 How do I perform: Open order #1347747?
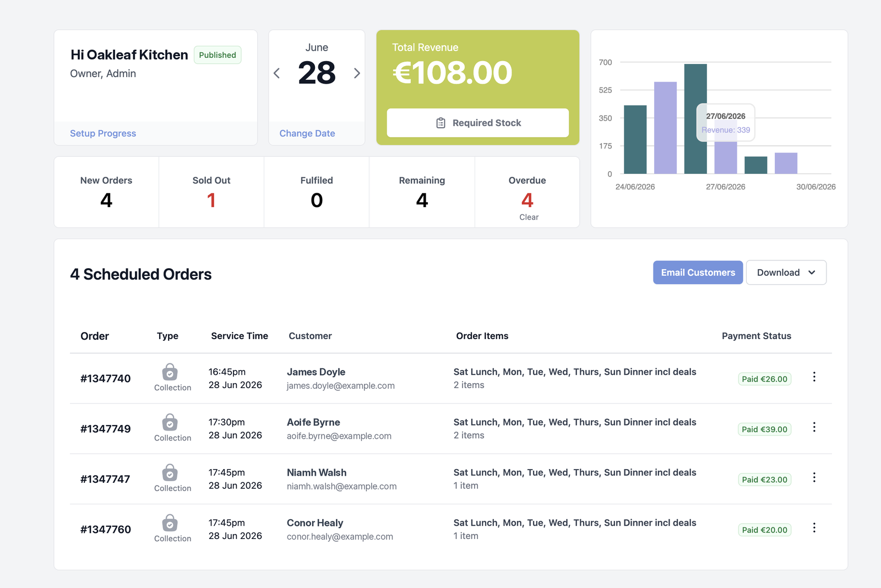coord(105,479)
